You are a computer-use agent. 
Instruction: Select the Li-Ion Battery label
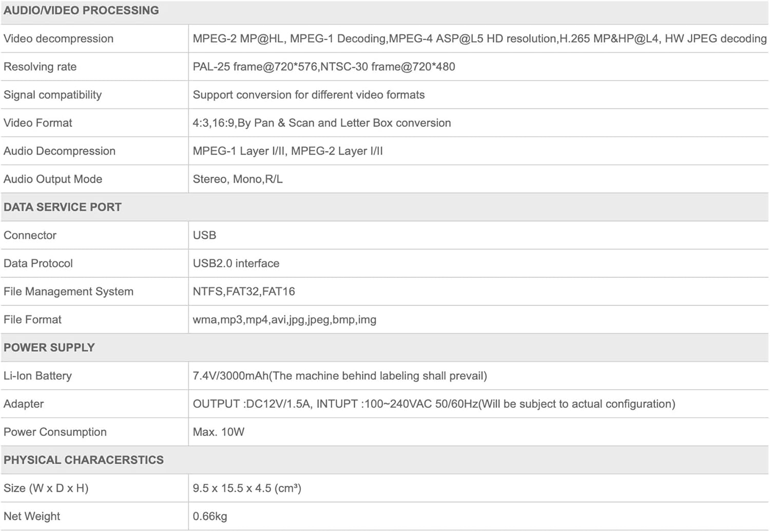38,376
